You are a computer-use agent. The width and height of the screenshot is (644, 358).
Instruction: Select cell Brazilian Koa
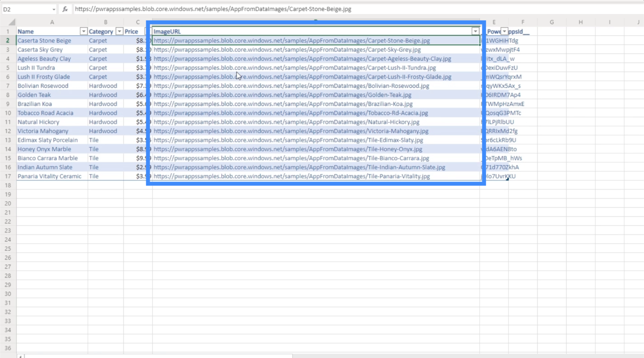[52, 104]
